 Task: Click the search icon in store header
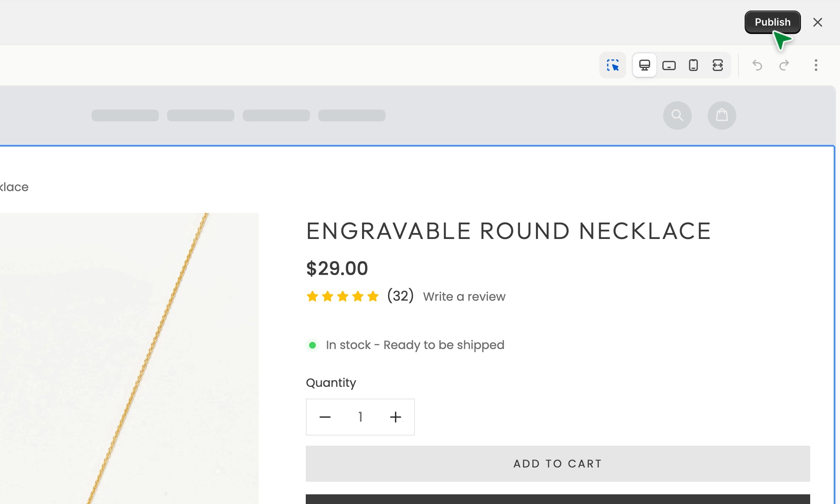tap(677, 115)
